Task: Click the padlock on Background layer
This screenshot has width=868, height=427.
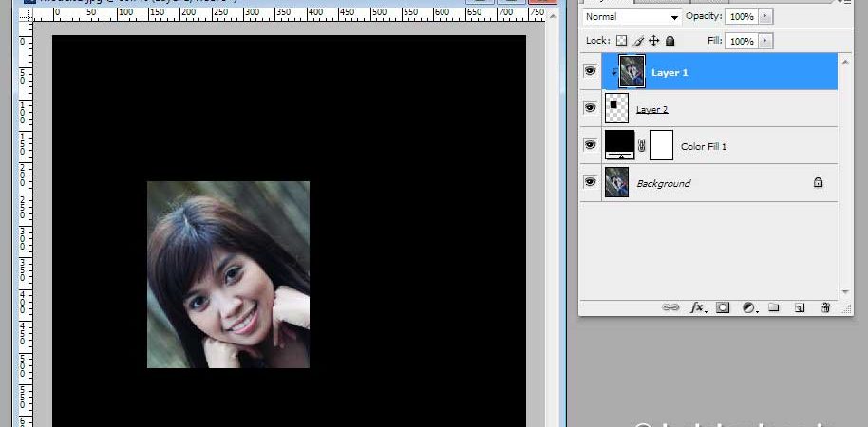Action: pyautogui.click(x=819, y=182)
